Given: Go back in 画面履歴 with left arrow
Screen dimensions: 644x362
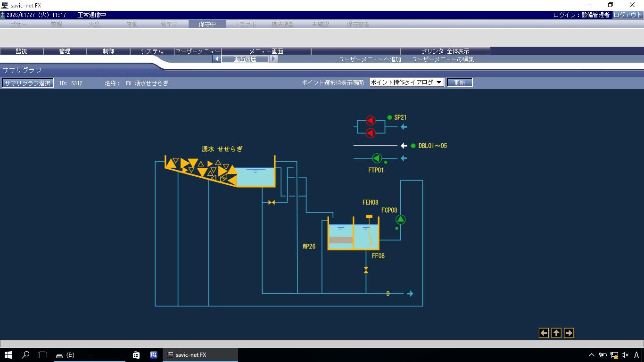Looking at the screenshot, I should 217,59.
